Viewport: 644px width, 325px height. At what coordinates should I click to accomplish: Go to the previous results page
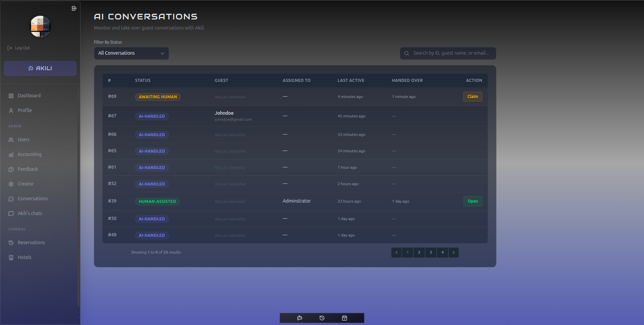tap(396, 253)
